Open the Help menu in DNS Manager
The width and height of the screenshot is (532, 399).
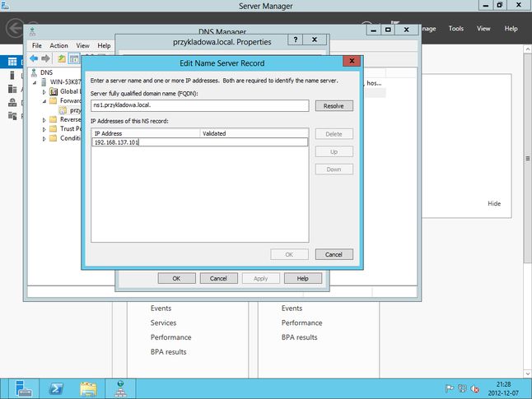[104, 45]
